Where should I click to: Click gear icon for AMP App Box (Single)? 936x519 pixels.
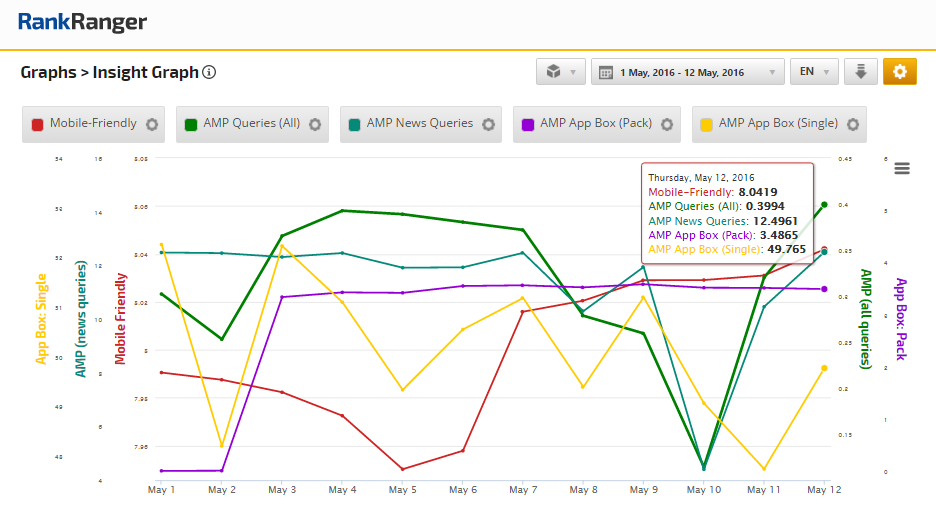852,124
